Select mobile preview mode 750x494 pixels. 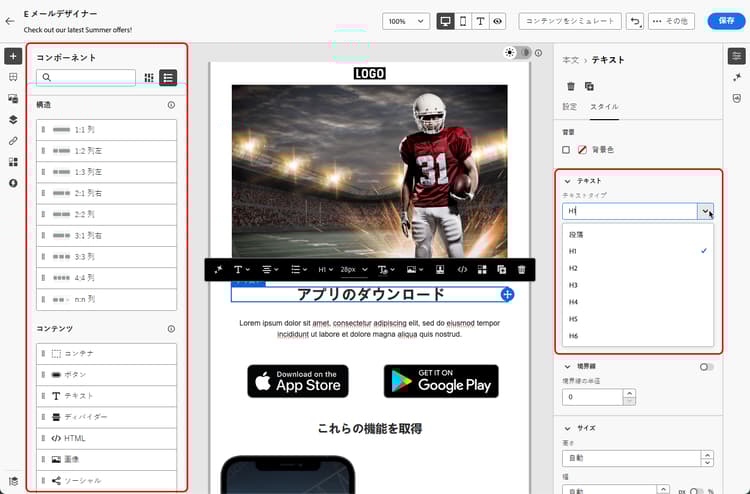point(463,21)
